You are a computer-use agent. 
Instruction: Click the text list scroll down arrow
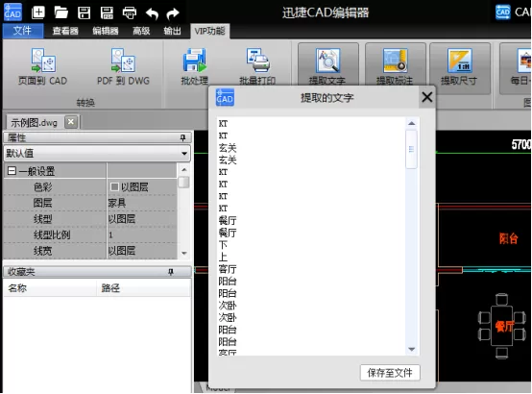[x=412, y=349]
